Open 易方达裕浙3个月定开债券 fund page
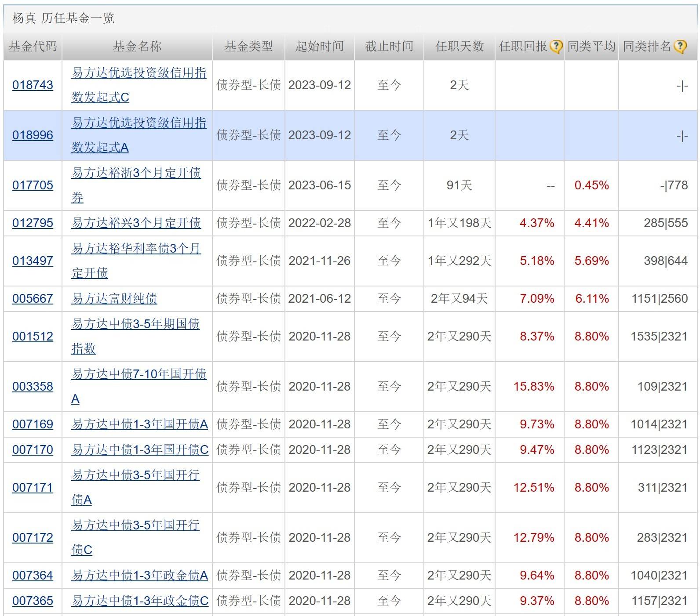 pyautogui.click(x=136, y=173)
